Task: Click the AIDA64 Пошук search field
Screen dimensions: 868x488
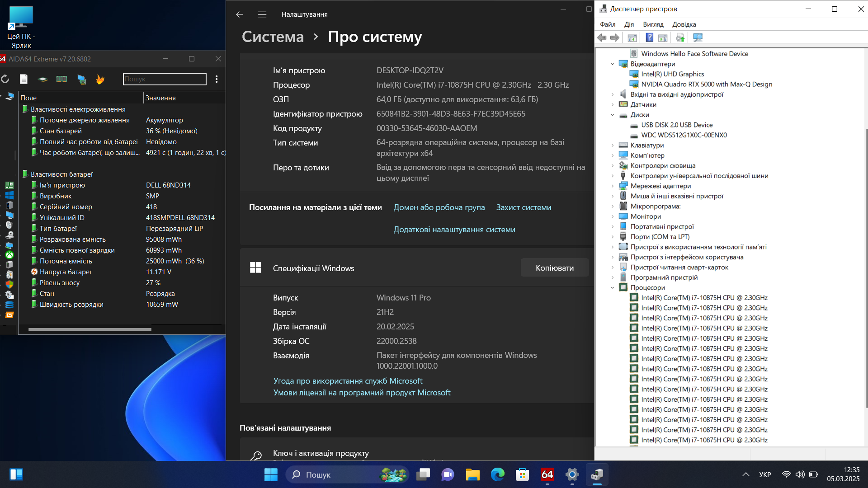Action: [x=165, y=79]
